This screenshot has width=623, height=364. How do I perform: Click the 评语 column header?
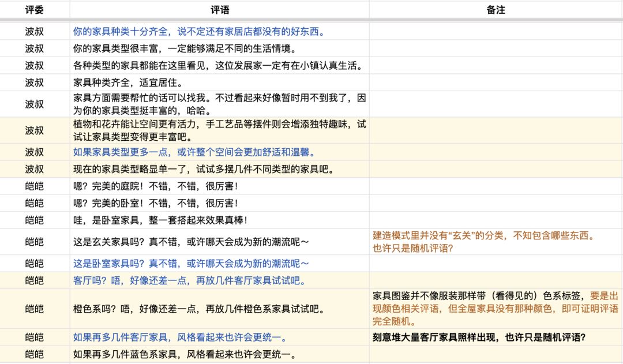[220, 10]
